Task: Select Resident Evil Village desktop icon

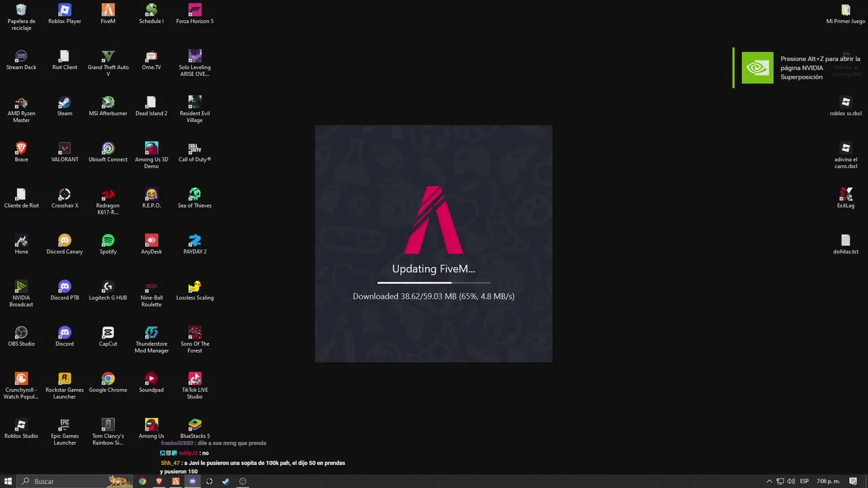Action: coord(195,109)
